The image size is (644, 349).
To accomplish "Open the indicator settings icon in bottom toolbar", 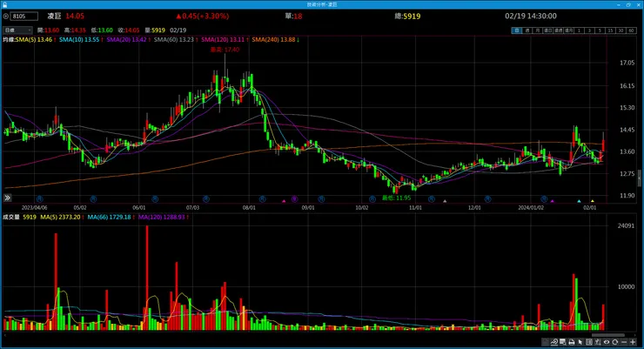I will point(554,342).
